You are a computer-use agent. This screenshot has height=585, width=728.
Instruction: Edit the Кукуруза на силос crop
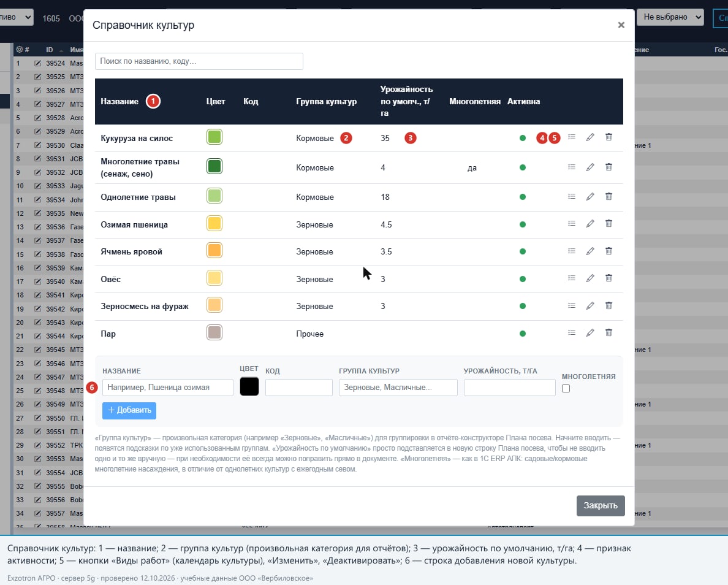[590, 137]
